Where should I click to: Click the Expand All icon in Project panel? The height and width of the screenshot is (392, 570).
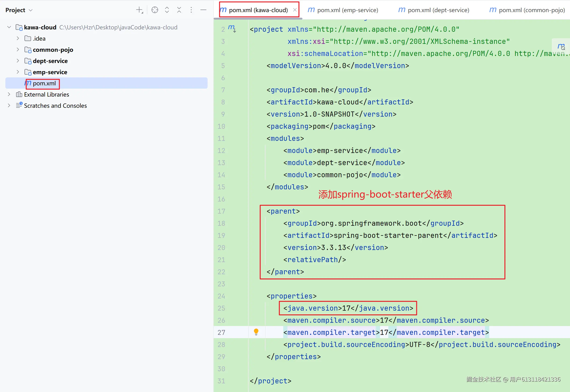coord(167,10)
